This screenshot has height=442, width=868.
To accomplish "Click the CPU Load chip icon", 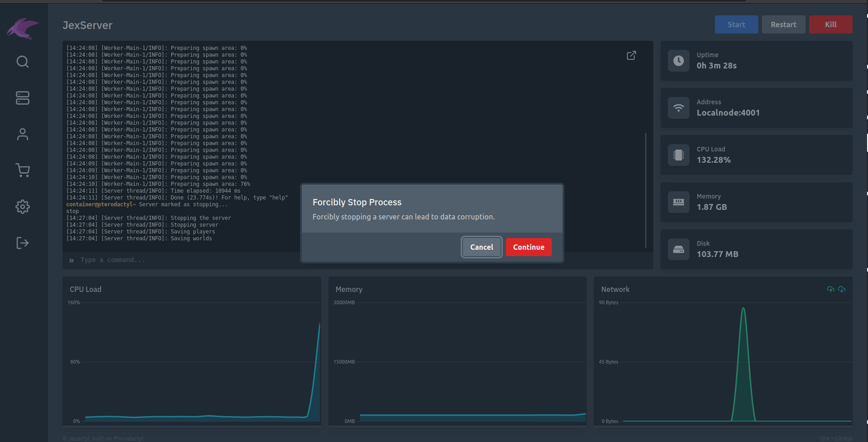I will [679, 155].
